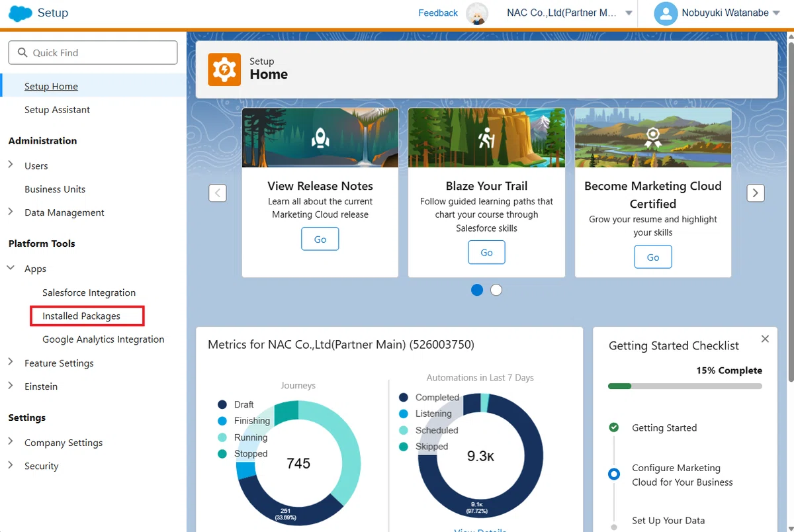Close the Getting Started Checklist panel
The height and width of the screenshot is (532, 794).
765,339
